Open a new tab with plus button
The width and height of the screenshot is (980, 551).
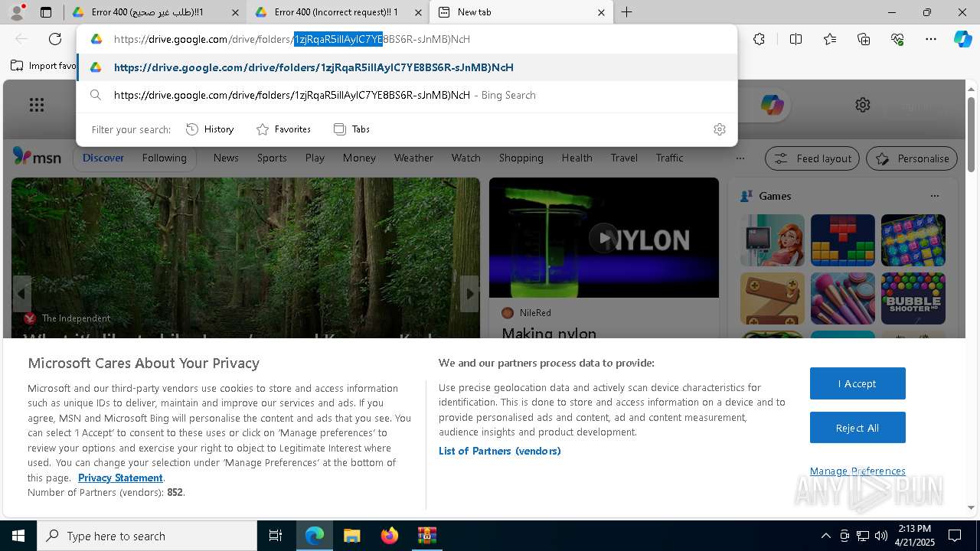pyautogui.click(x=626, y=12)
